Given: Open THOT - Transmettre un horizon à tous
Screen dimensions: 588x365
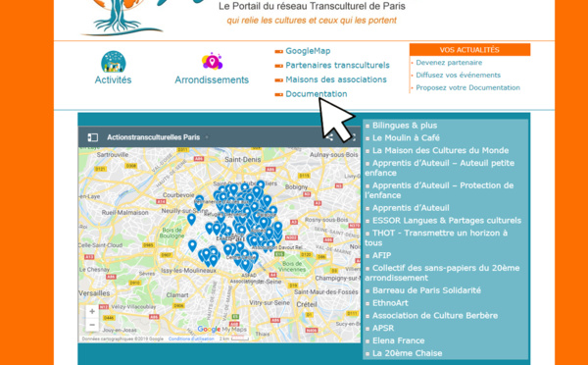Looking at the screenshot, I should pos(436,237).
